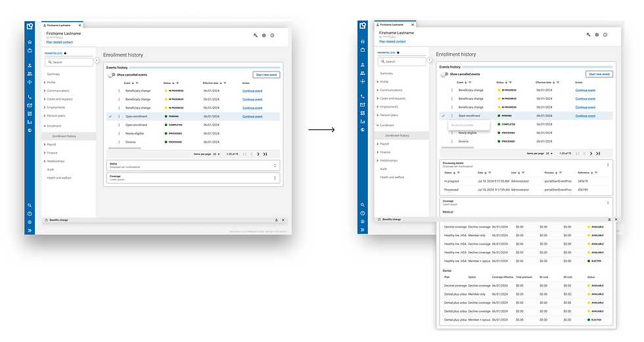
Task: Toggle Show cancelled events in left window
Action: pos(111,75)
